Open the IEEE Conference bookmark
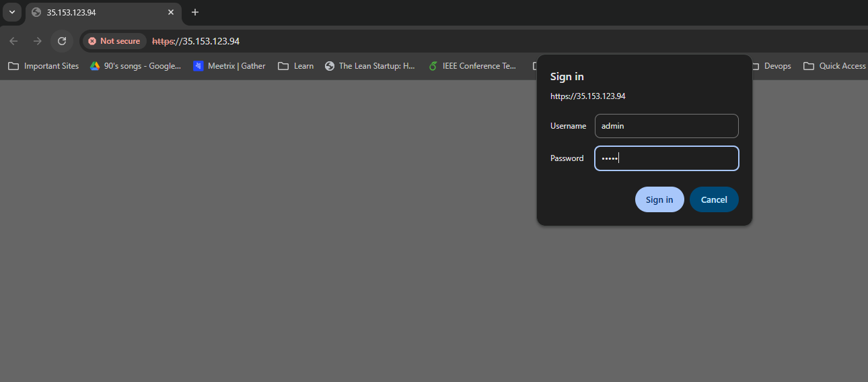 point(473,66)
